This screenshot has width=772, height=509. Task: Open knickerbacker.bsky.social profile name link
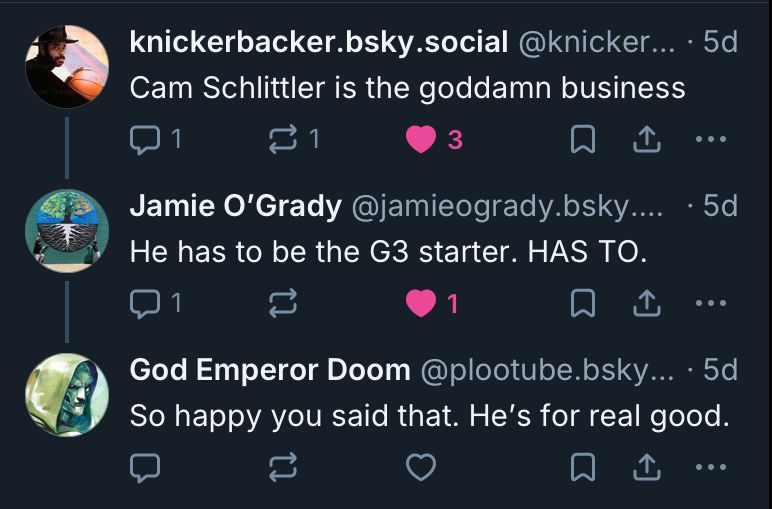(x=319, y=43)
